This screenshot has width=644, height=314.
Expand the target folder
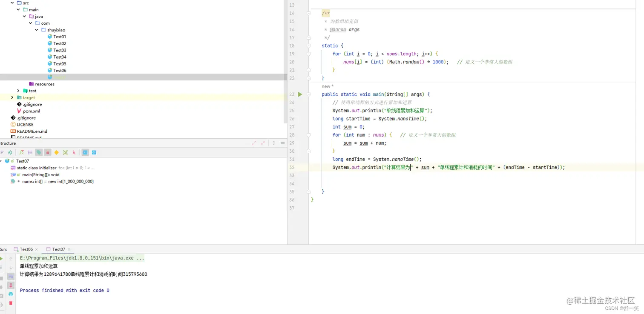12,97
